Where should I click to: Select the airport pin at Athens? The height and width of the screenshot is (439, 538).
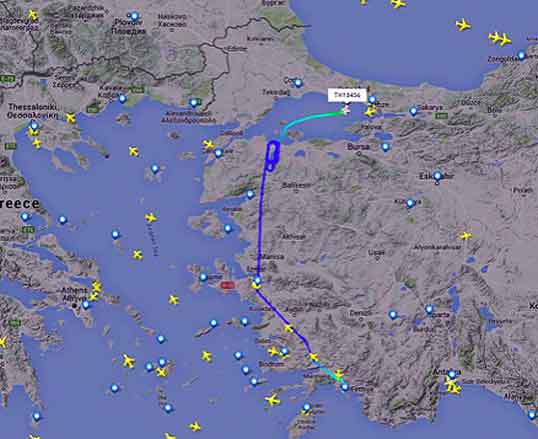point(86,304)
